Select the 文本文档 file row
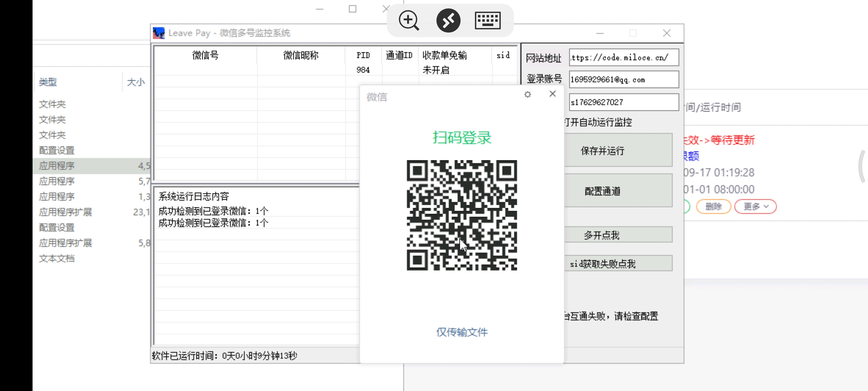This screenshot has height=391, width=868. (57, 258)
